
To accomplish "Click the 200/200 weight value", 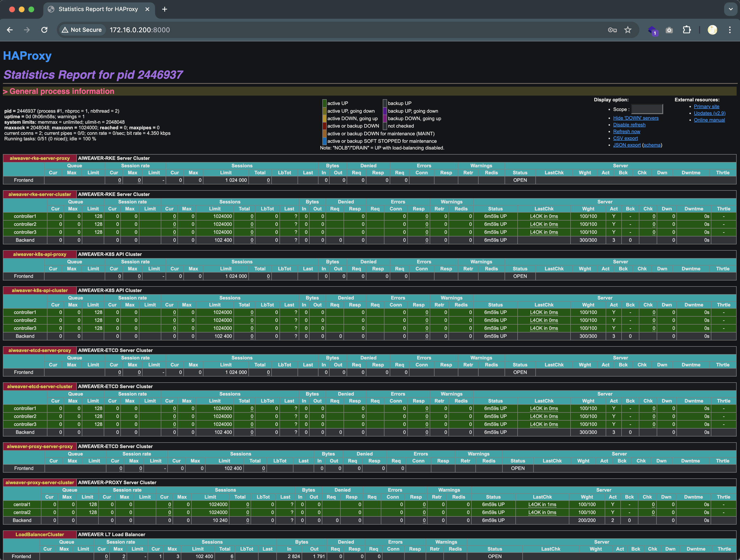I will 587,521.
